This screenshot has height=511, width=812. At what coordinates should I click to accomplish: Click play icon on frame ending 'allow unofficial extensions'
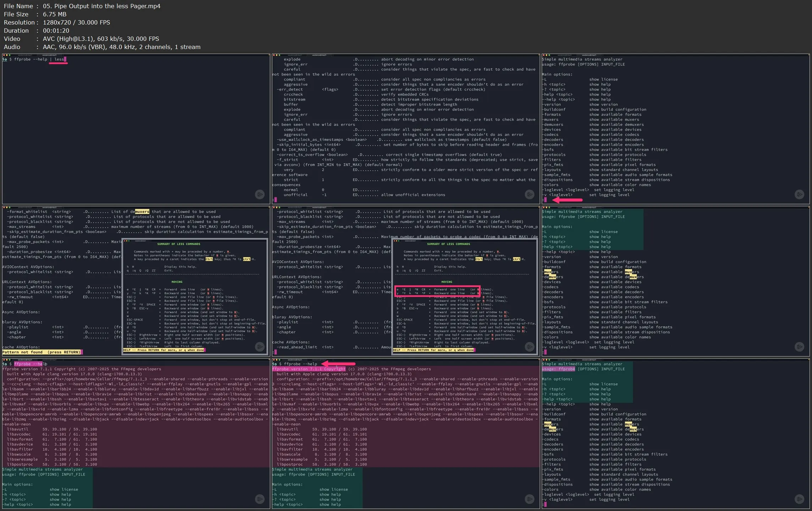point(529,194)
